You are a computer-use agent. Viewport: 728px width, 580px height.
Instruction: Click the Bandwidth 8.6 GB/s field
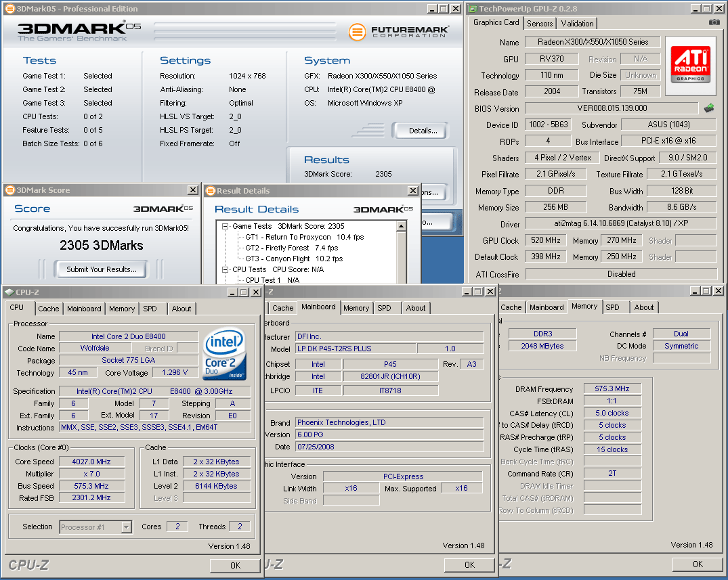681,207
